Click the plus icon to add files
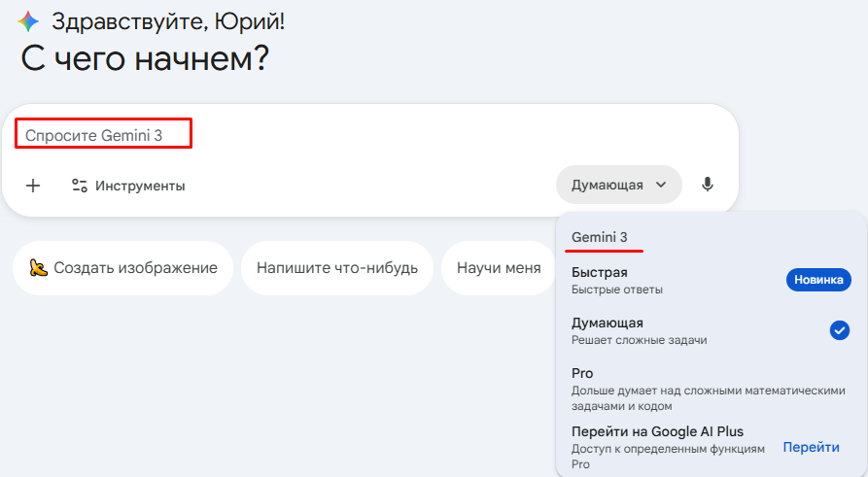The width and height of the screenshot is (868, 477). (33, 186)
